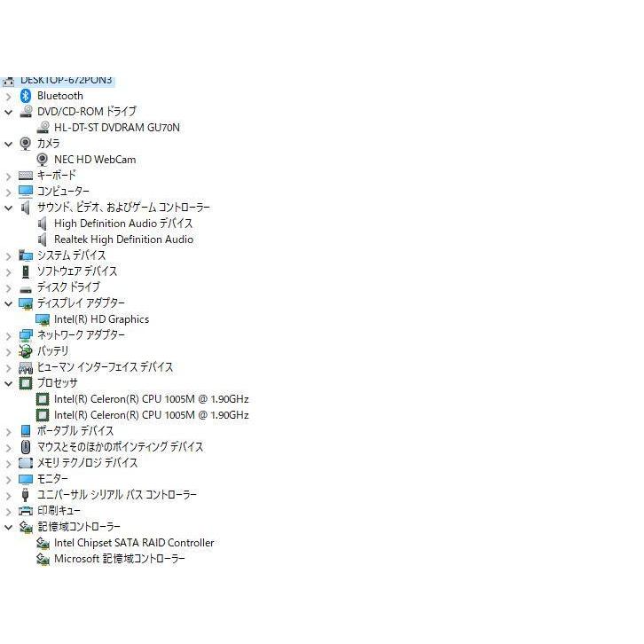Click the カメラ category webcam icon
This screenshot has height=644, width=644.
26,144
